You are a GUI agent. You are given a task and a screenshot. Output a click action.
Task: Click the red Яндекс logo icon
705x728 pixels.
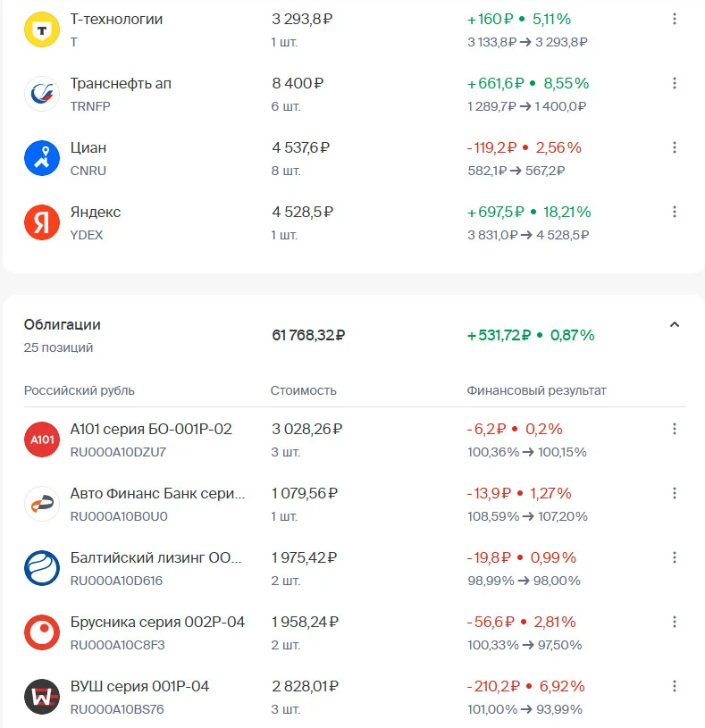coord(42,222)
